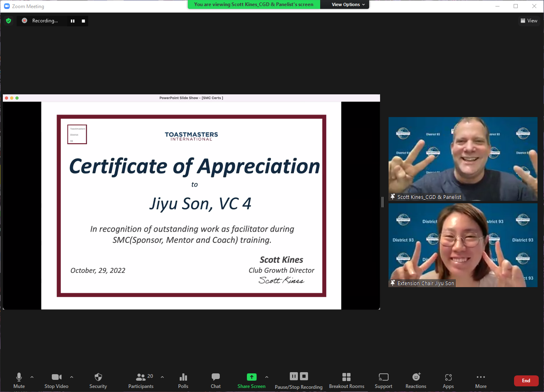Open the Apps panel
The height and width of the screenshot is (392, 544).
[448, 380]
